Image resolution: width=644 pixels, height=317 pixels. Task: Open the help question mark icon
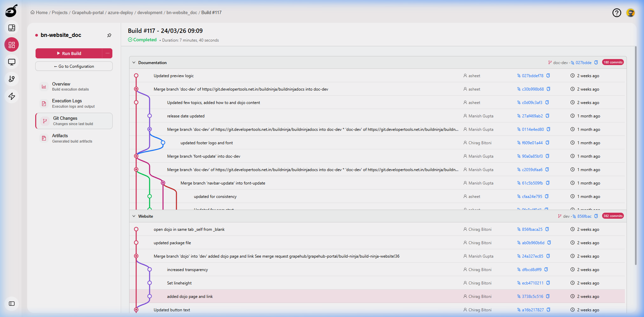[617, 13]
